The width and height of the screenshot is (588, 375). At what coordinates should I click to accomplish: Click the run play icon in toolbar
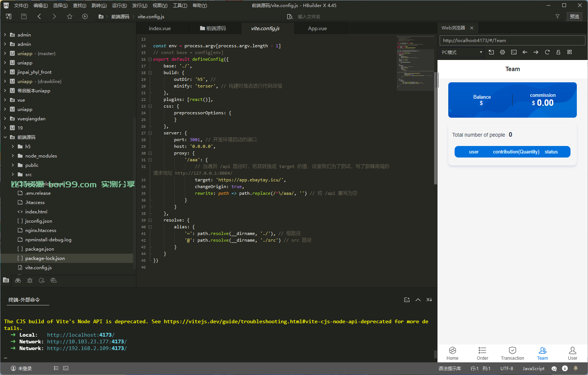[x=85, y=16]
